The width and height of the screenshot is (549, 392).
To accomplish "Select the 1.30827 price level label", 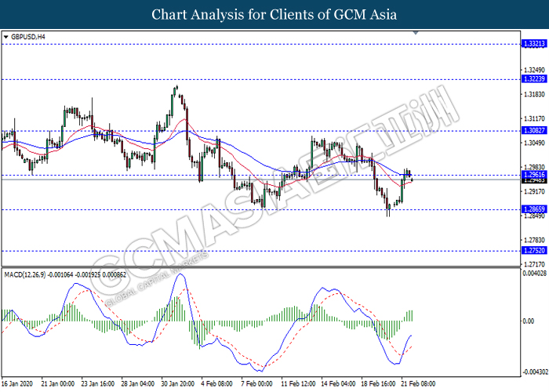I will click(534, 131).
